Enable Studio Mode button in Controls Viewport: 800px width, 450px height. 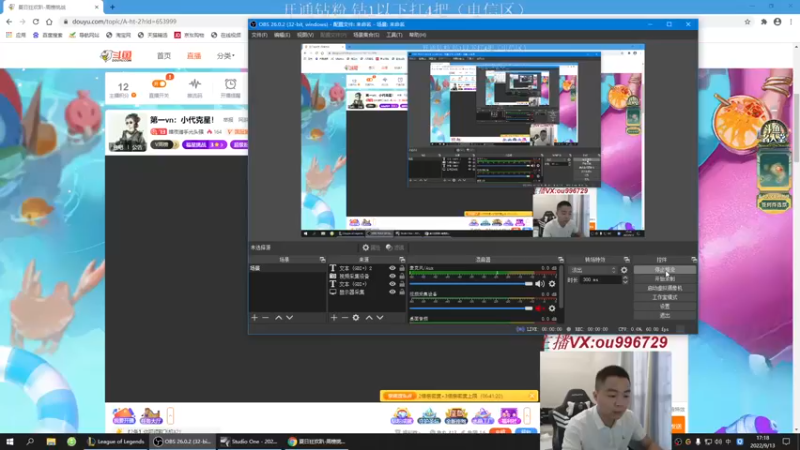coord(665,297)
